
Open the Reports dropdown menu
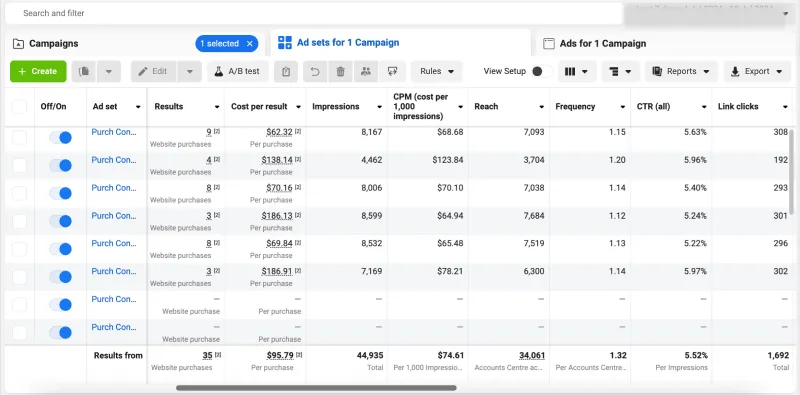coord(681,71)
